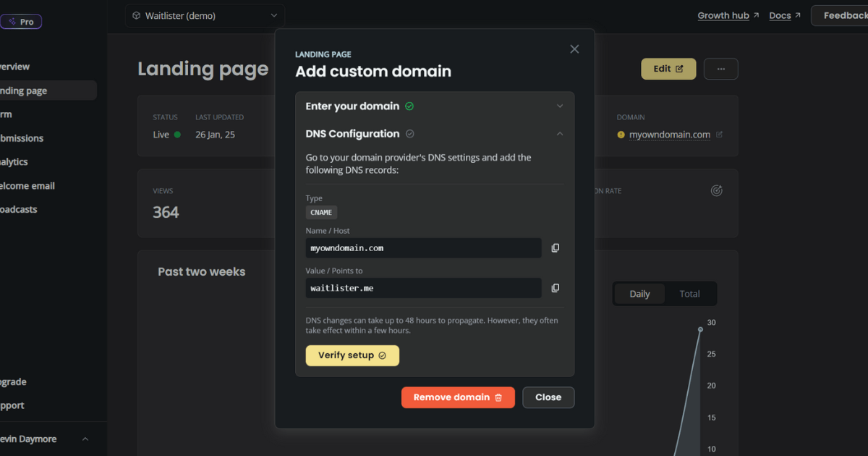Open the Docs link
Viewport: 868px width, 456px height.
click(779, 14)
